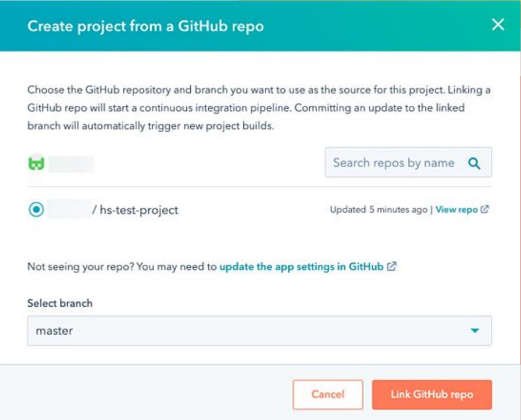Close the Create project dialog
The height and width of the screenshot is (420, 521).
tap(498, 25)
